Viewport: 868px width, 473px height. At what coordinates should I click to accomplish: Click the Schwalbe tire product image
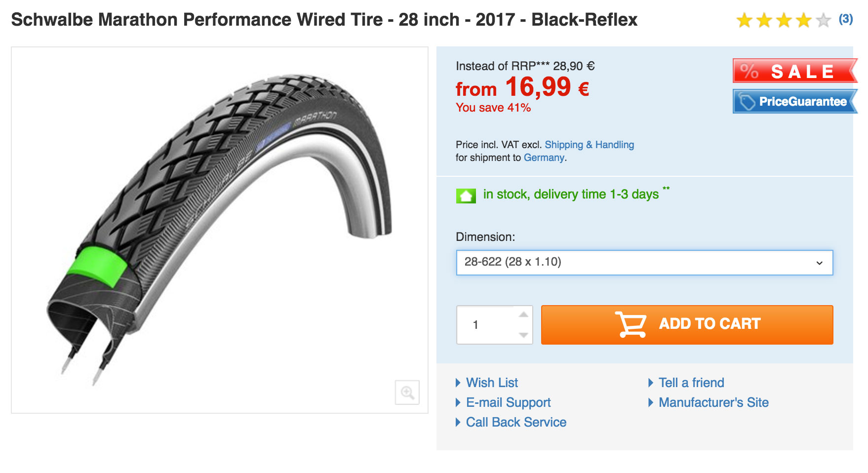[x=219, y=230]
